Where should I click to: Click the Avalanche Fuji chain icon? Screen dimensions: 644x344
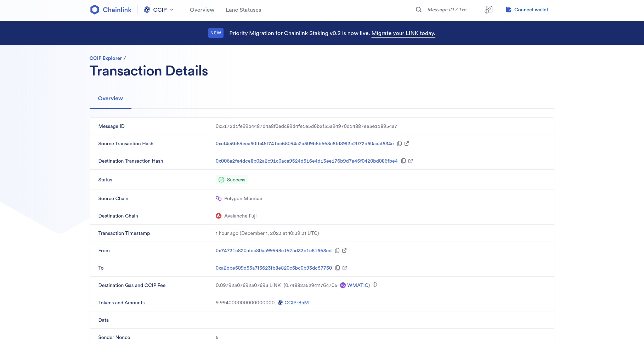(x=218, y=216)
